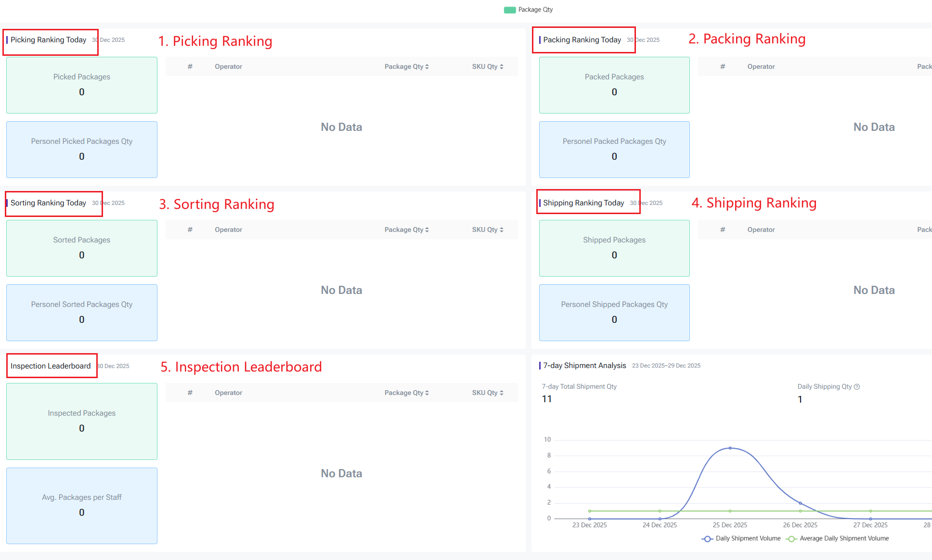The width and height of the screenshot is (932, 560).
Task: Click the Picked Packages card
Action: click(82, 85)
